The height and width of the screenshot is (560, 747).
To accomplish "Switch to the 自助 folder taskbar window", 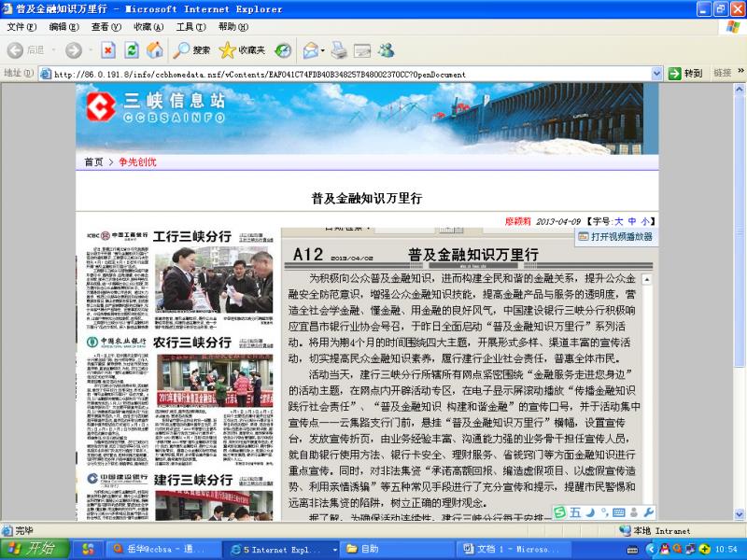I will 400,549.
